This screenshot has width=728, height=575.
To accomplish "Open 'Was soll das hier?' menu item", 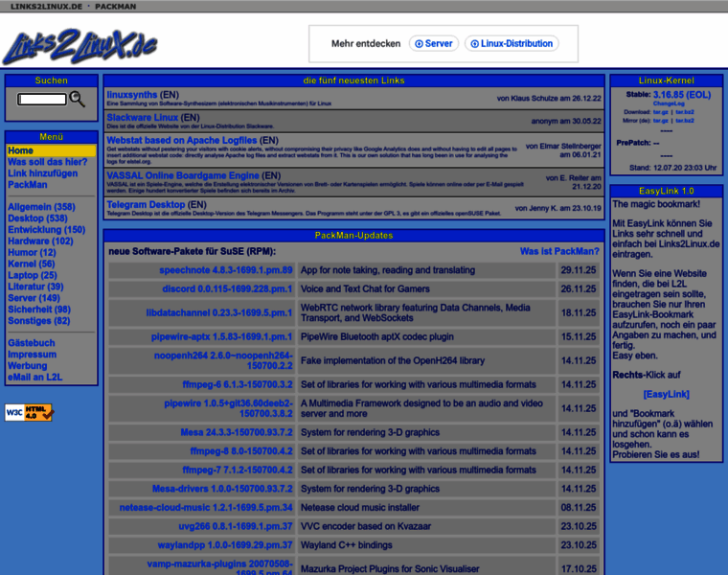I will [47, 162].
